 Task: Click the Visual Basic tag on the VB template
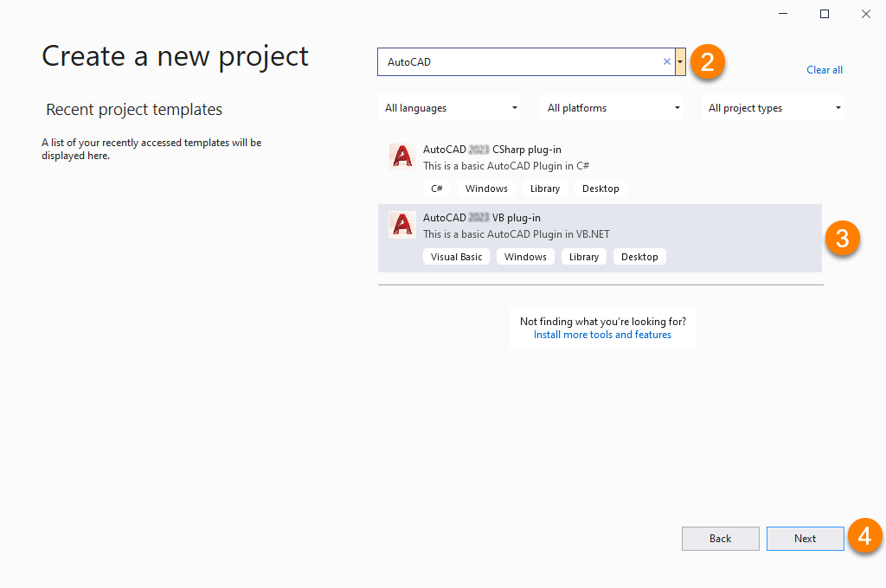pos(457,257)
